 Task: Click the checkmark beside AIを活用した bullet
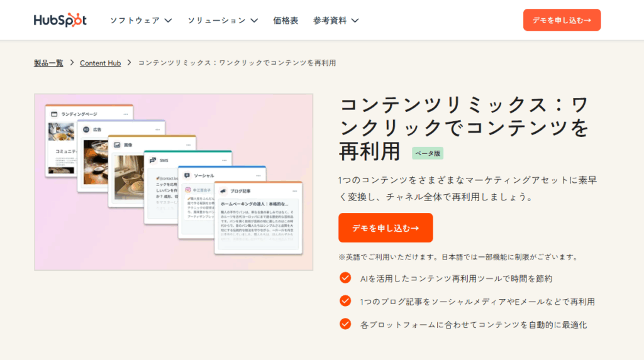point(345,278)
